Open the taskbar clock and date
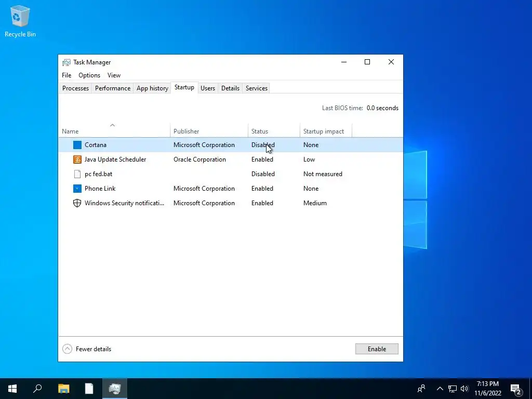532x399 pixels. click(x=487, y=389)
